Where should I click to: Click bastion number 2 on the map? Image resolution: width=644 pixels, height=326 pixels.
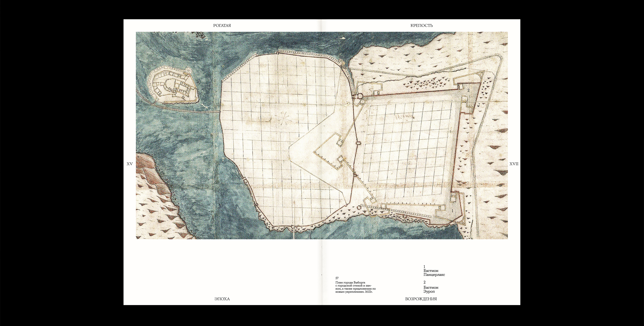click(469, 90)
